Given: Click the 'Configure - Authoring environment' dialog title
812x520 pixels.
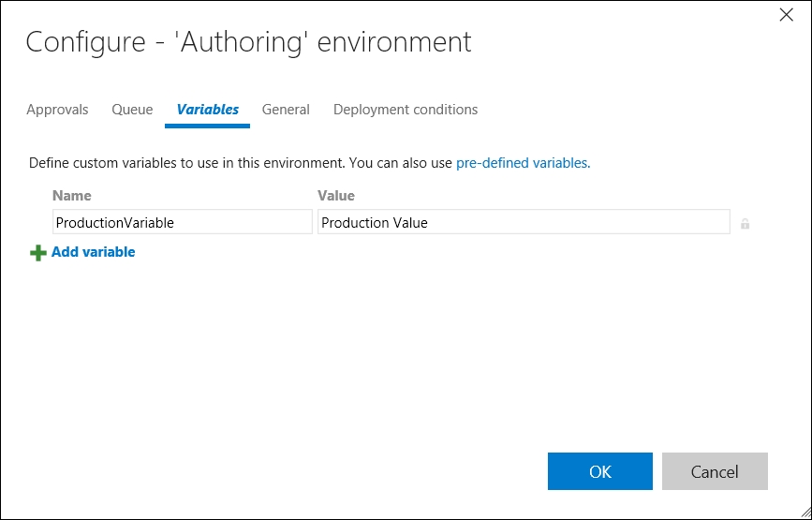Looking at the screenshot, I should [248, 42].
